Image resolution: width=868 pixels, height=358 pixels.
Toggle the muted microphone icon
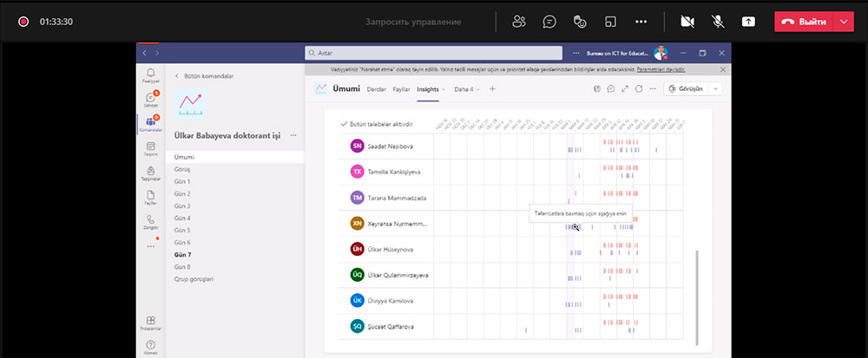pos(718,22)
